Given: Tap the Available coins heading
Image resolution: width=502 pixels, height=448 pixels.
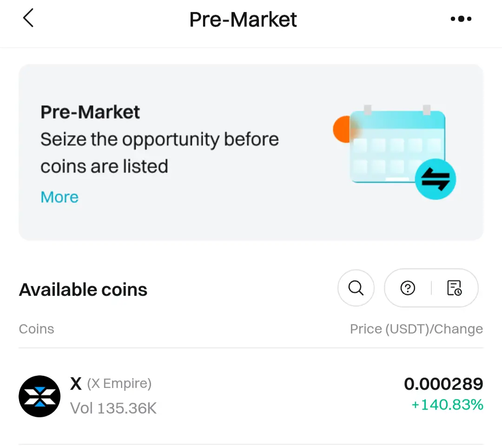Looking at the screenshot, I should coord(83,290).
